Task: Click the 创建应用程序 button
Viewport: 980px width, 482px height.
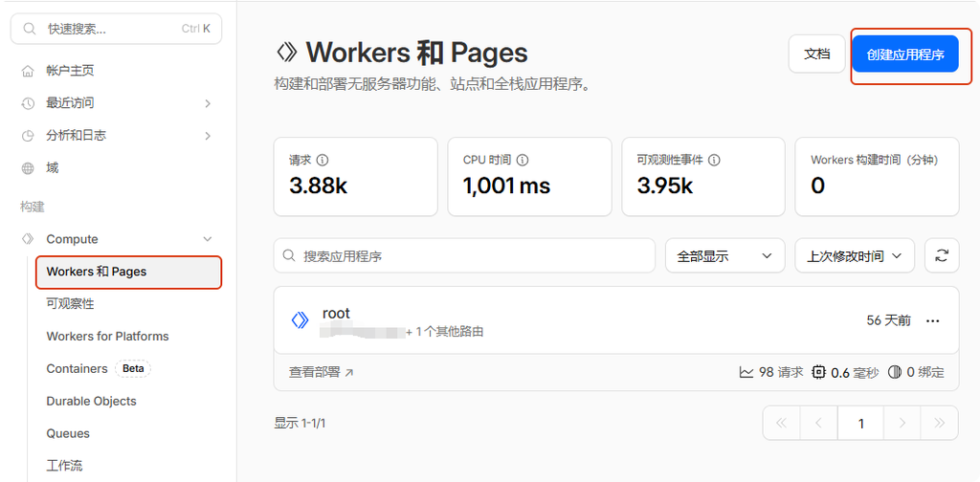Action: click(x=905, y=55)
